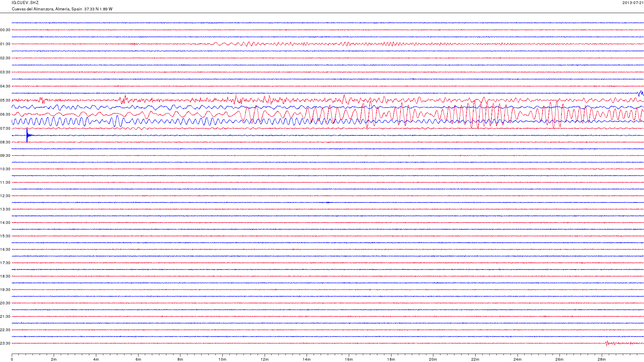Select the 08:30 time label
644x362 pixels.
coord(5,142)
